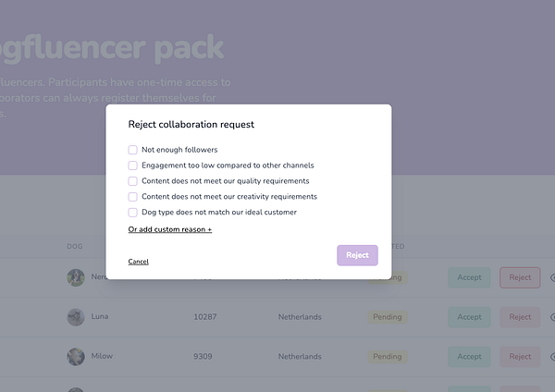Click Nera's dog avatar picture
The width and height of the screenshot is (555, 392).
(x=76, y=277)
